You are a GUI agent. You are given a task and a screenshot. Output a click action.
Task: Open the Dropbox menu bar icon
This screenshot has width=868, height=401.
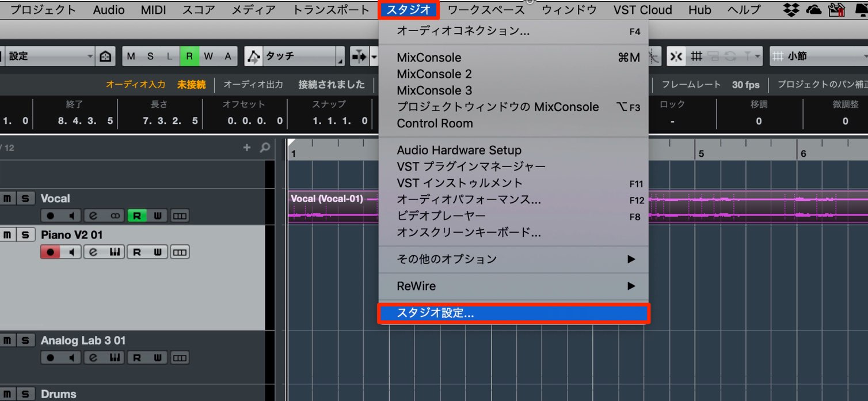tap(792, 9)
